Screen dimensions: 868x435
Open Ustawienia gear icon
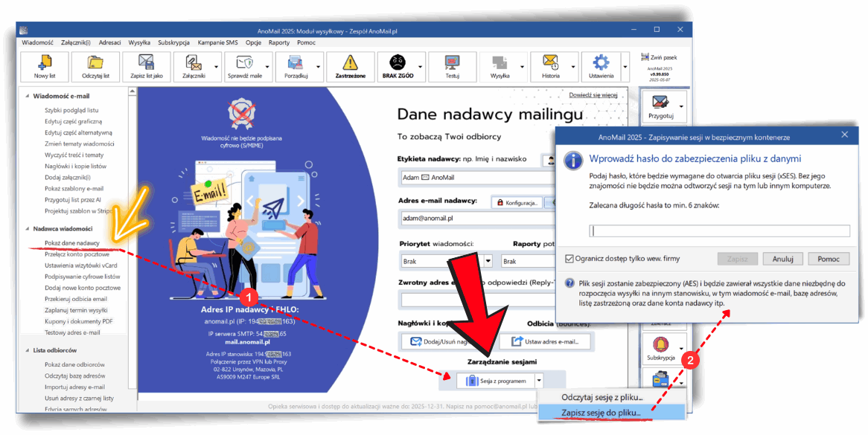[x=601, y=67]
